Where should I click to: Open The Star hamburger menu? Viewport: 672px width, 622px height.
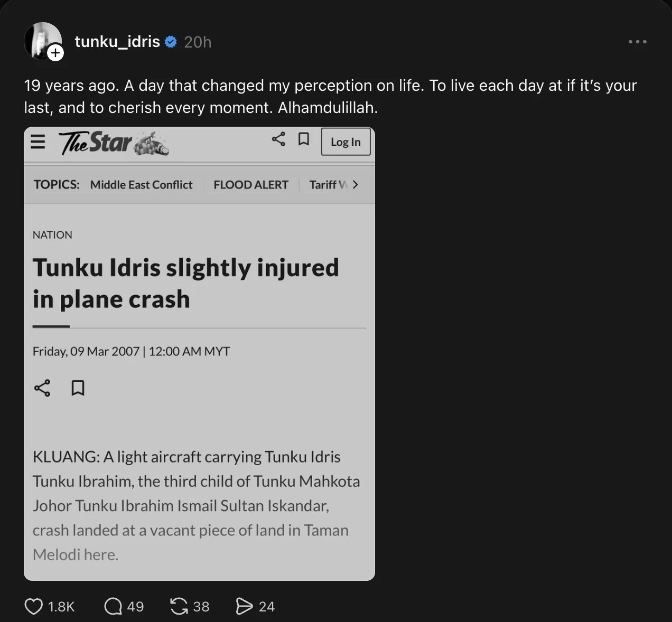pyautogui.click(x=38, y=142)
